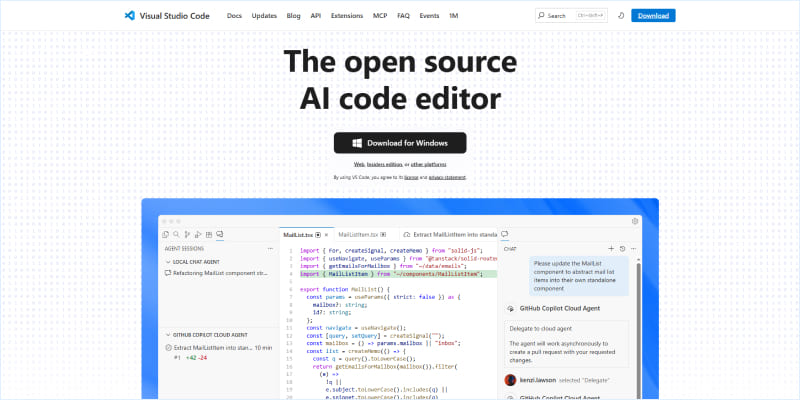
Task: Click the 'selected Delegate' status text
Action: click(x=584, y=381)
